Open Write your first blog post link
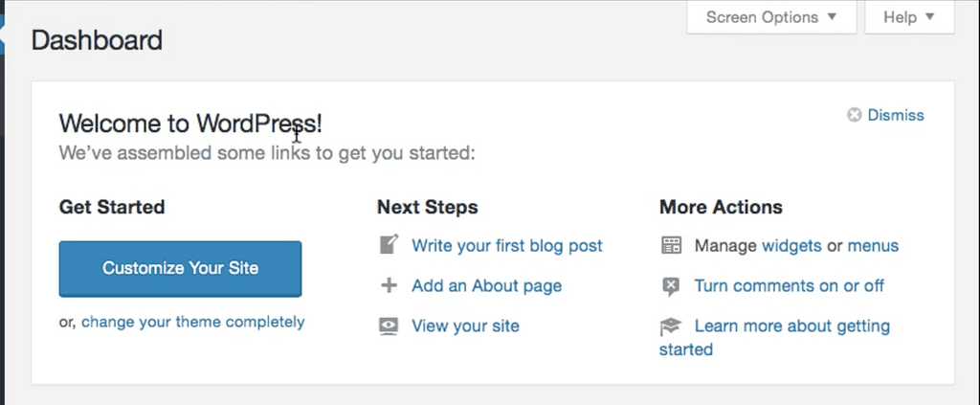The height and width of the screenshot is (405, 980). click(x=507, y=246)
